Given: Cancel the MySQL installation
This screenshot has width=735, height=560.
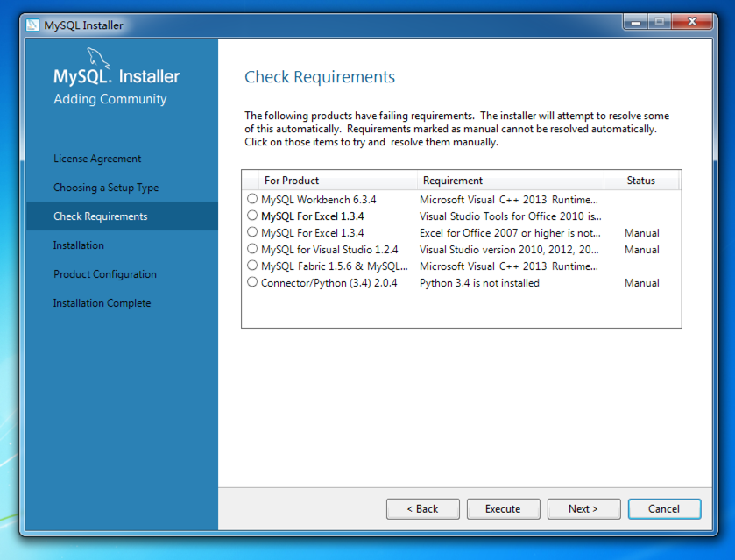Looking at the screenshot, I should (x=664, y=509).
